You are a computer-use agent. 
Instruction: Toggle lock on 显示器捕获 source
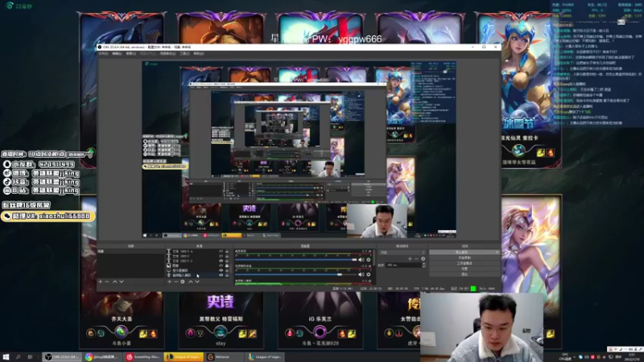click(x=227, y=270)
